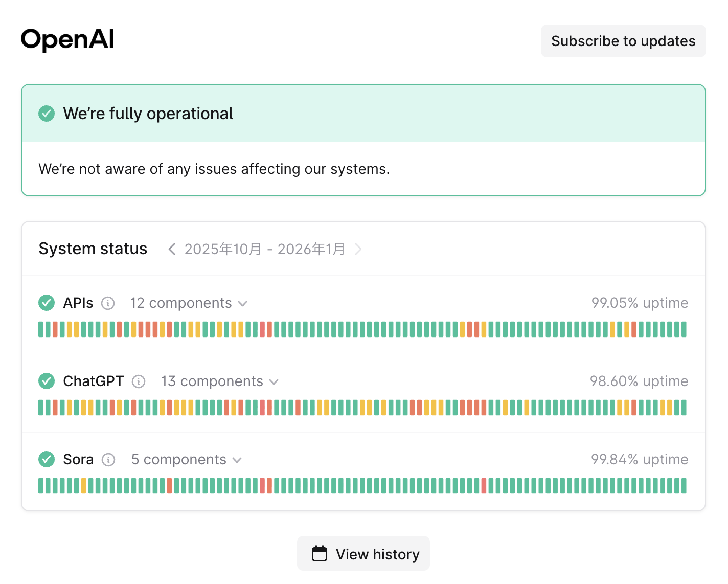Click the first red bar in APIs timeline
The height and width of the screenshot is (584, 728).
[55, 329]
